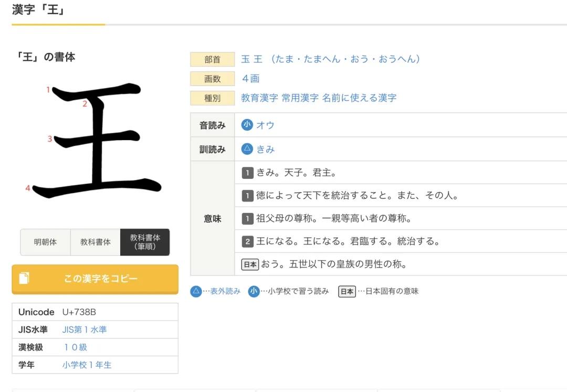Click the 日本…日本固有の意味 legend badge

click(348, 291)
